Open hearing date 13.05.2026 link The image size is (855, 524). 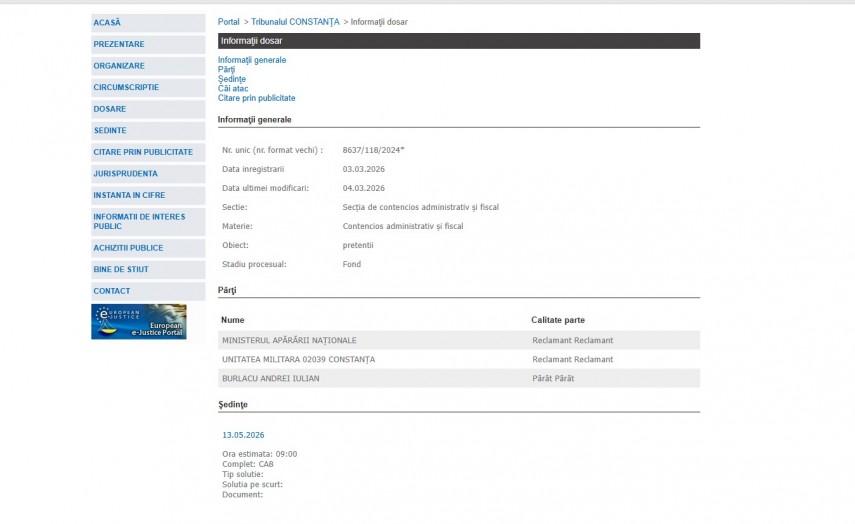243,435
